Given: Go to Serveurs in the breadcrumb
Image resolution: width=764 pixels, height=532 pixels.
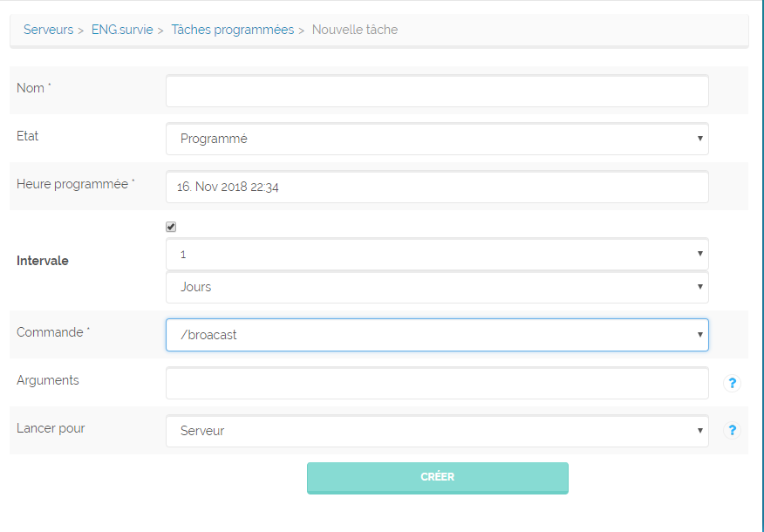Looking at the screenshot, I should [48, 30].
